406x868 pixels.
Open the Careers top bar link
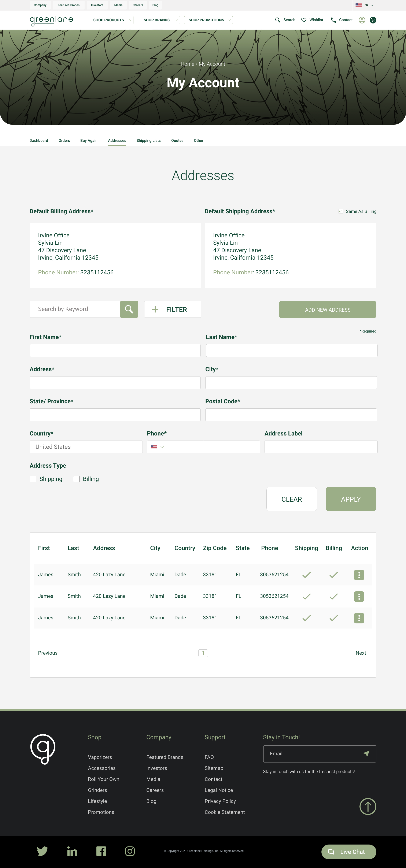tap(138, 5)
